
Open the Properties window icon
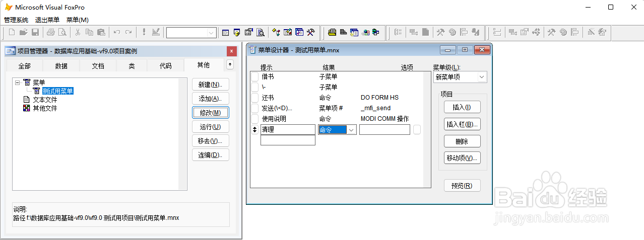(x=248, y=32)
